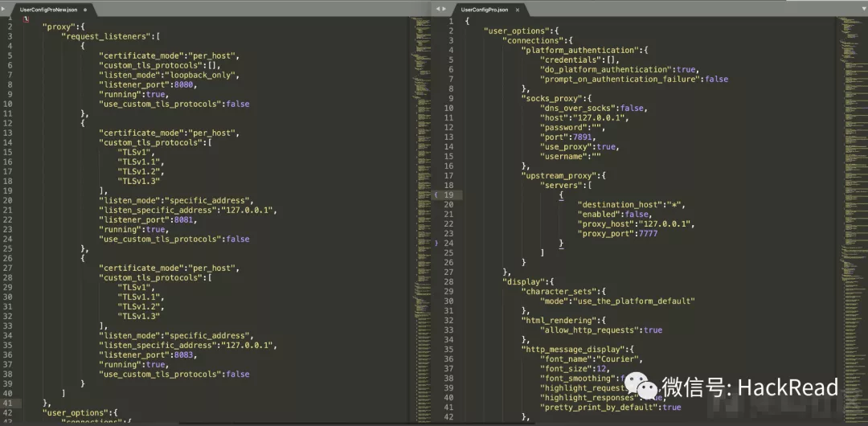Click the red marker icon on line 1 of left pane

(x=26, y=20)
